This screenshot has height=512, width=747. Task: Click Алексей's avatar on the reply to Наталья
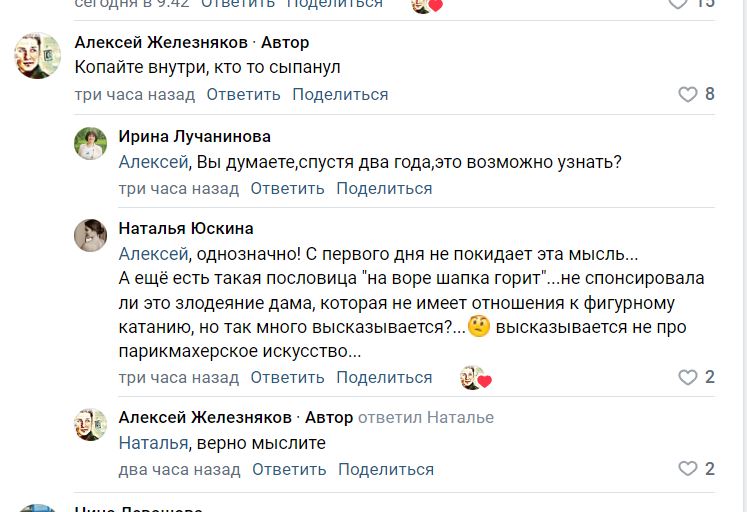[91, 425]
